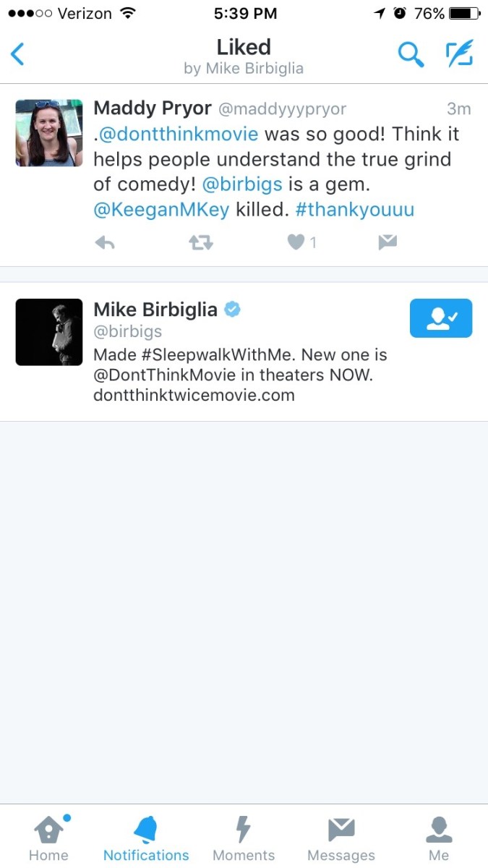Image resolution: width=488 pixels, height=868 pixels.
Task: Open Mike Birbiglia's profile avatar
Action: pyautogui.click(x=49, y=332)
